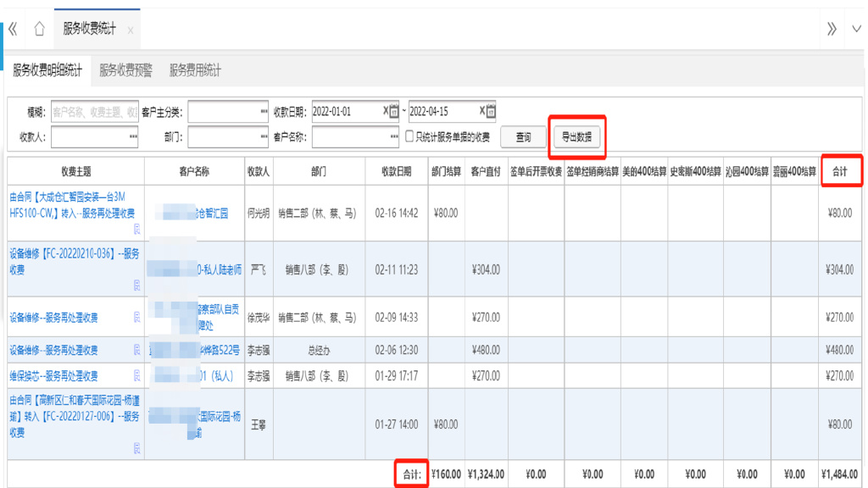This screenshot has width=868, height=488.
Task: Click 导出数据 to export data
Action: [577, 137]
